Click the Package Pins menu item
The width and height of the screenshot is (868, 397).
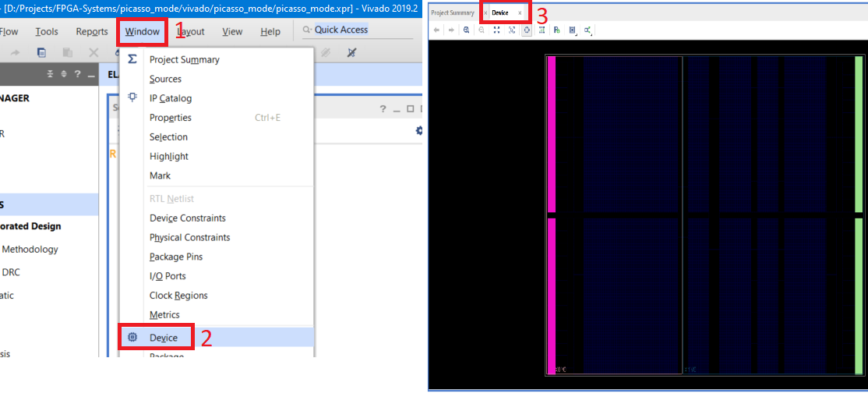click(x=175, y=257)
